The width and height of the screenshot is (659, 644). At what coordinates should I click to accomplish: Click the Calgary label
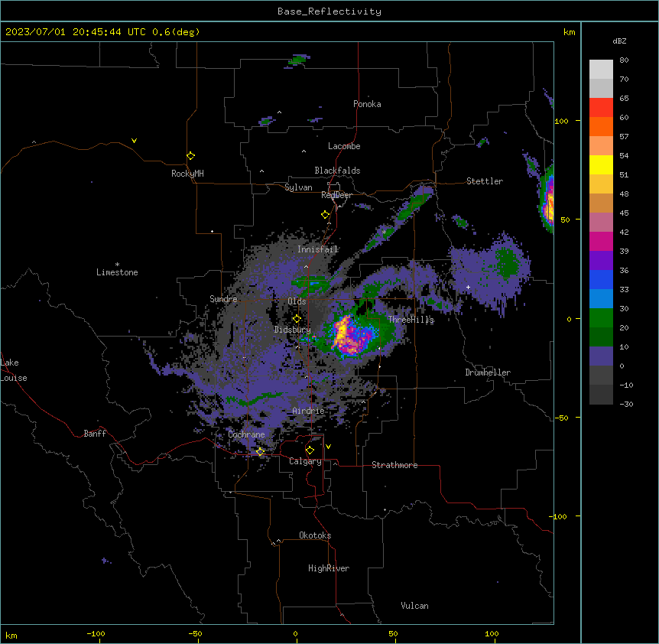(x=305, y=461)
